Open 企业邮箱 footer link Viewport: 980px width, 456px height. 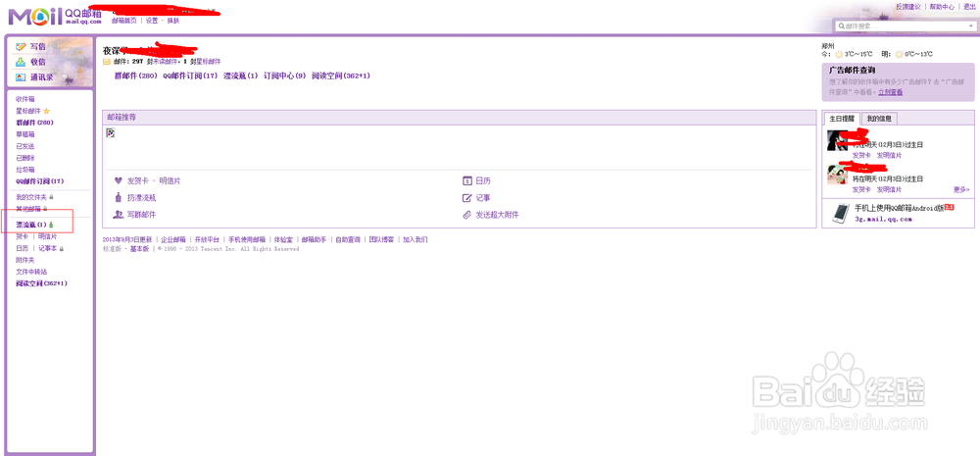(x=173, y=239)
